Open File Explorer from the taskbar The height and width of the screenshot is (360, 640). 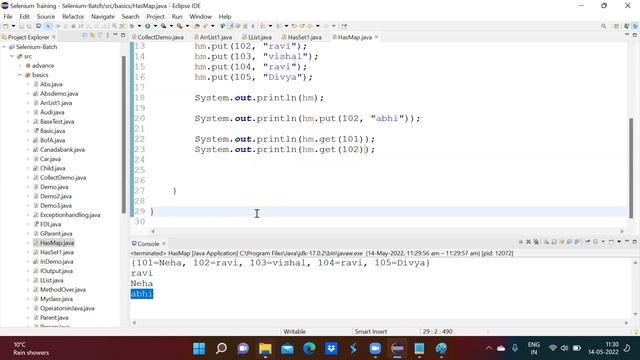(x=265, y=349)
